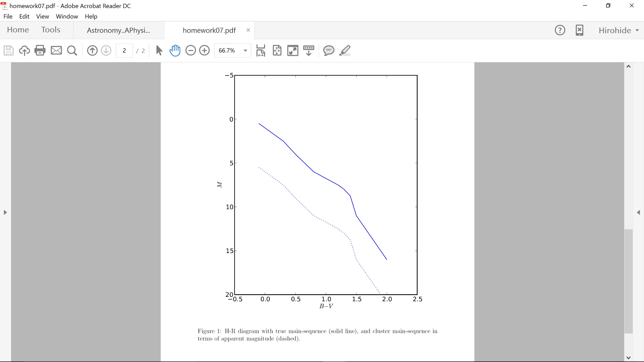Open the Edit menu

pos(24,16)
